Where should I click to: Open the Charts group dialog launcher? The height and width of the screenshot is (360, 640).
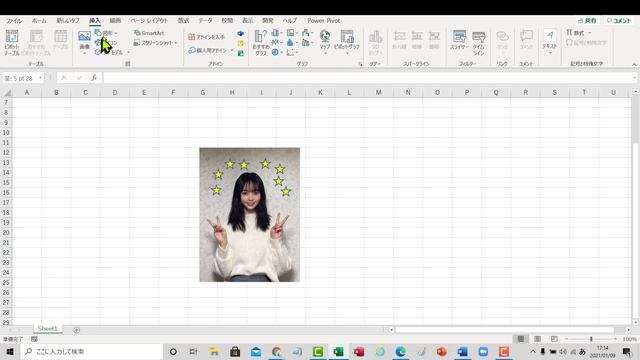pos(360,64)
